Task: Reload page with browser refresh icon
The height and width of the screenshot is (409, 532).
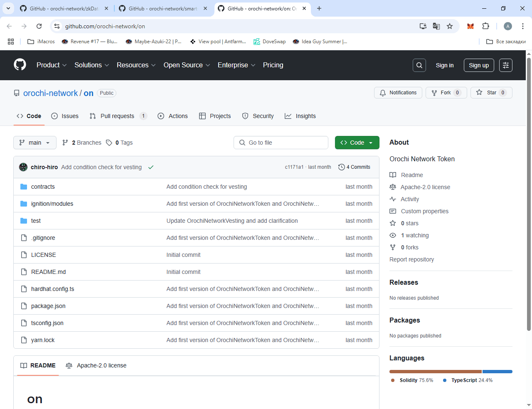Action: coord(39,26)
